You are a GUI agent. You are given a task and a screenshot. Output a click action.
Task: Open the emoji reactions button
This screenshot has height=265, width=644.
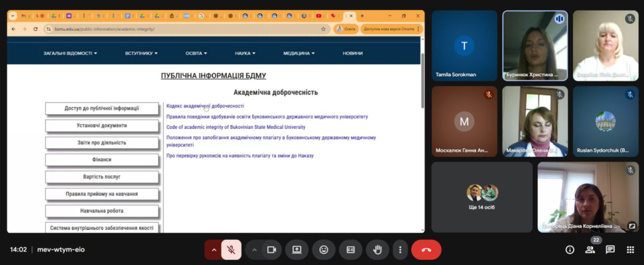(324, 249)
